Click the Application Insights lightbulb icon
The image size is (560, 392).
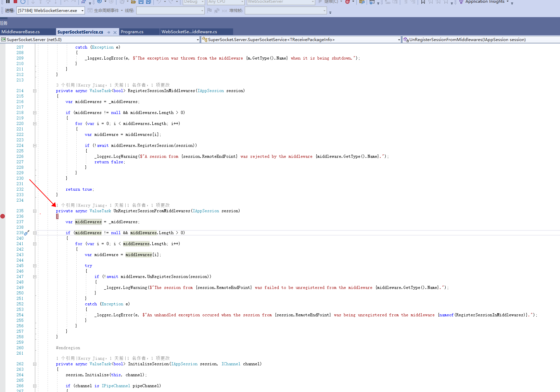click(461, 1)
